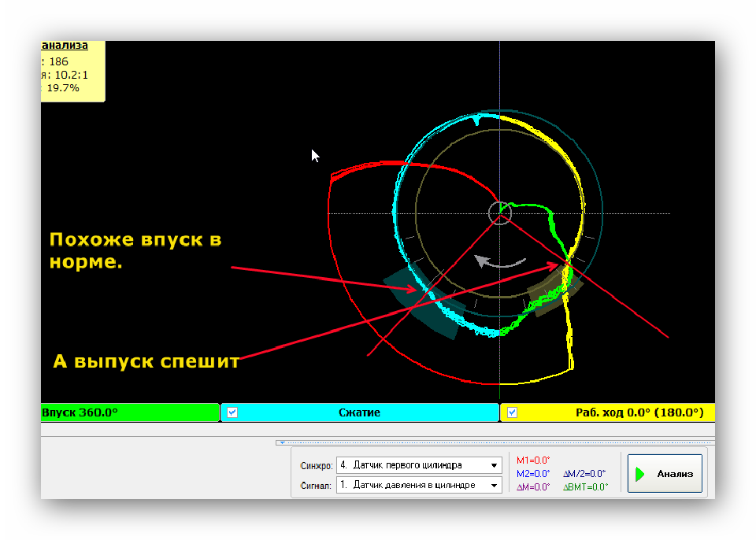Click the cyan Сжатие phase bar label
756x540 pixels.
coord(359,412)
